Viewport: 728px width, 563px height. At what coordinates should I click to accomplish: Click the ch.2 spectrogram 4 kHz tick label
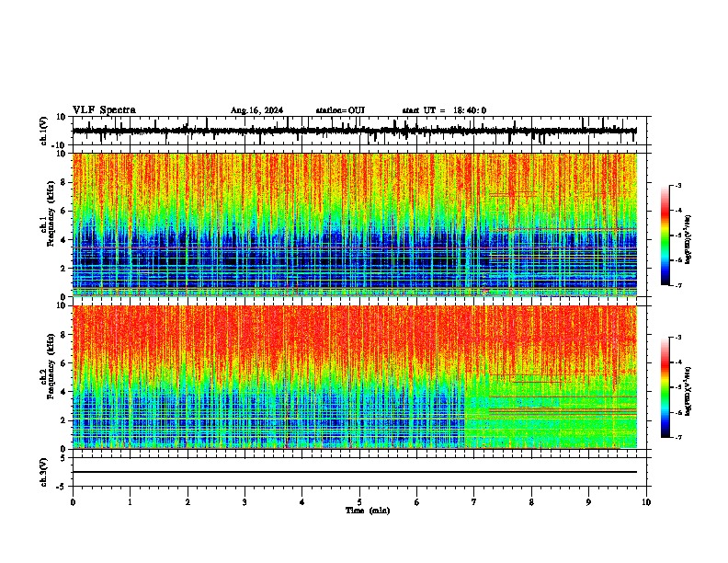pyautogui.click(x=63, y=392)
